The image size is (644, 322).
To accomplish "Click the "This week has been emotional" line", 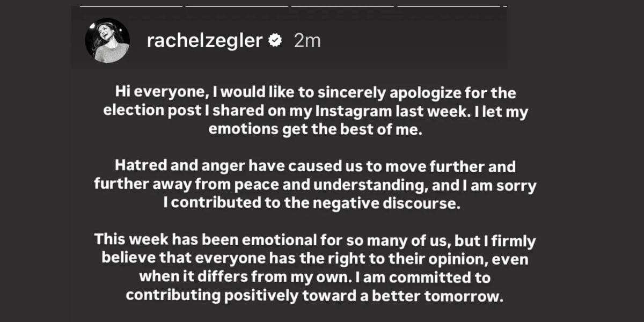I will tap(316, 240).
